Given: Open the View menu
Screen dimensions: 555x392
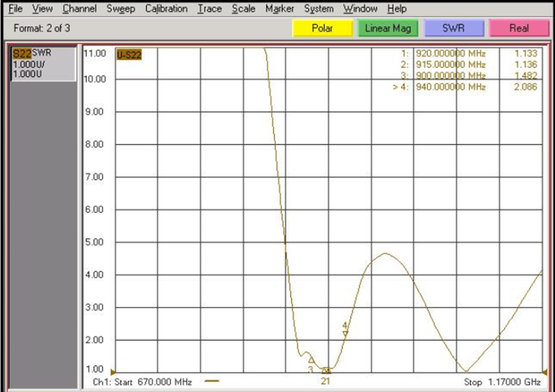Looking at the screenshot, I should pyautogui.click(x=42, y=9).
